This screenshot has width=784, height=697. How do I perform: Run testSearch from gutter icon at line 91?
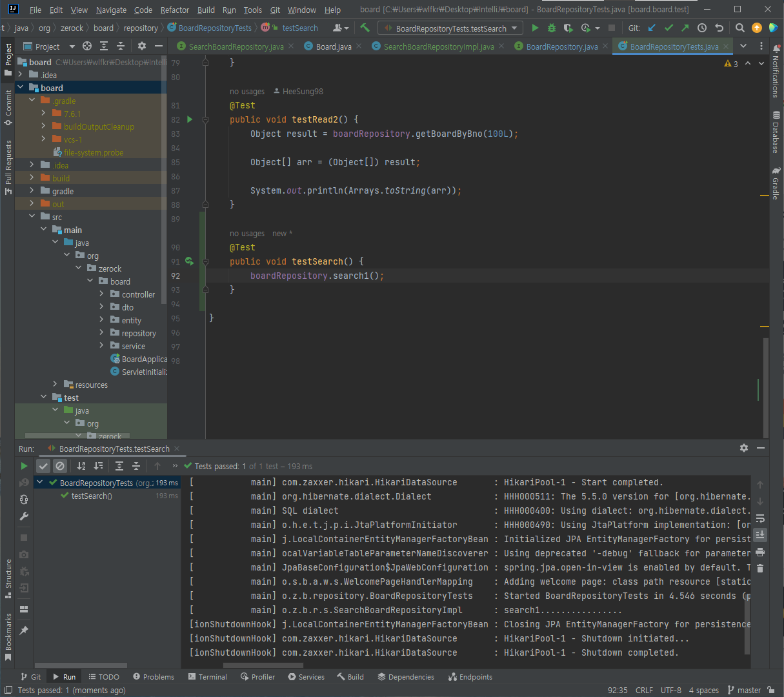[x=190, y=261]
